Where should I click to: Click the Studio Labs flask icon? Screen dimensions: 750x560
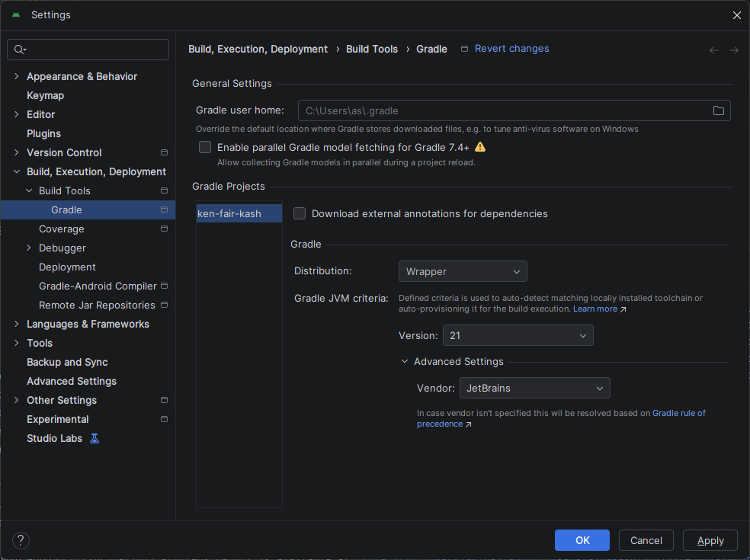click(x=95, y=438)
